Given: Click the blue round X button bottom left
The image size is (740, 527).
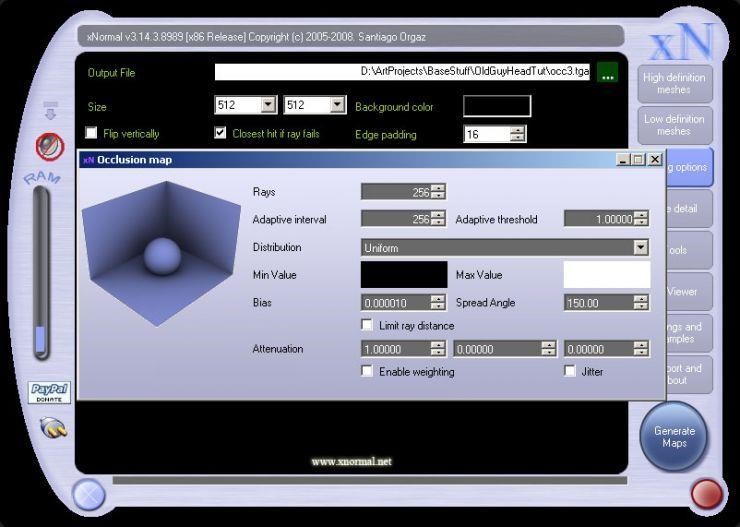Looking at the screenshot, I should [89, 494].
